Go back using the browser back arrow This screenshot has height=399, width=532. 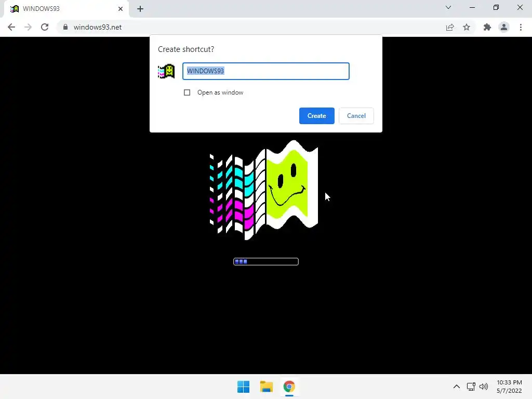tap(11, 27)
